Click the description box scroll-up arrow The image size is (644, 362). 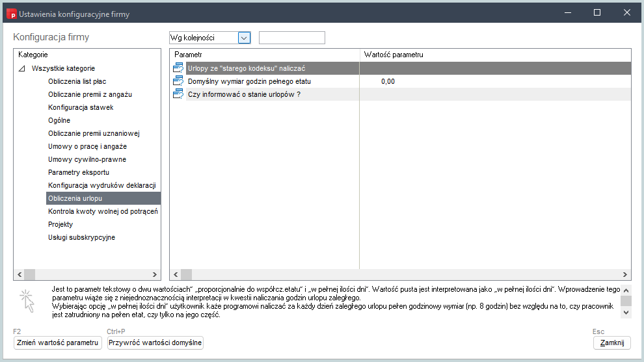point(626,290)
